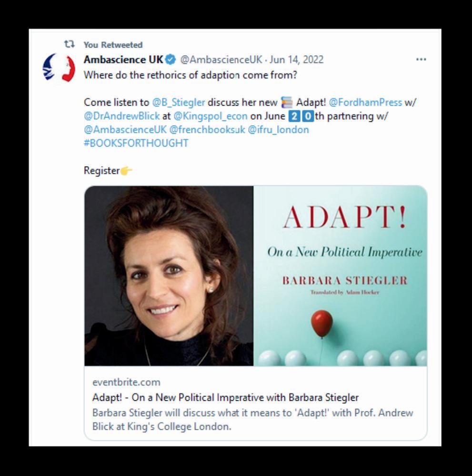The image size is (472, 476).
Task: Open the Ambascience UK profile avatar
Action: tap(59, 68)
